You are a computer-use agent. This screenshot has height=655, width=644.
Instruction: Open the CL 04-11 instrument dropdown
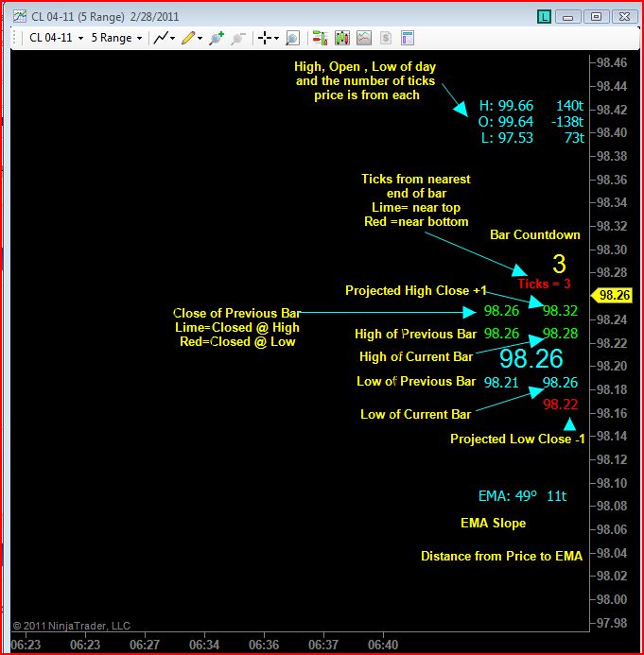point(56,38)
